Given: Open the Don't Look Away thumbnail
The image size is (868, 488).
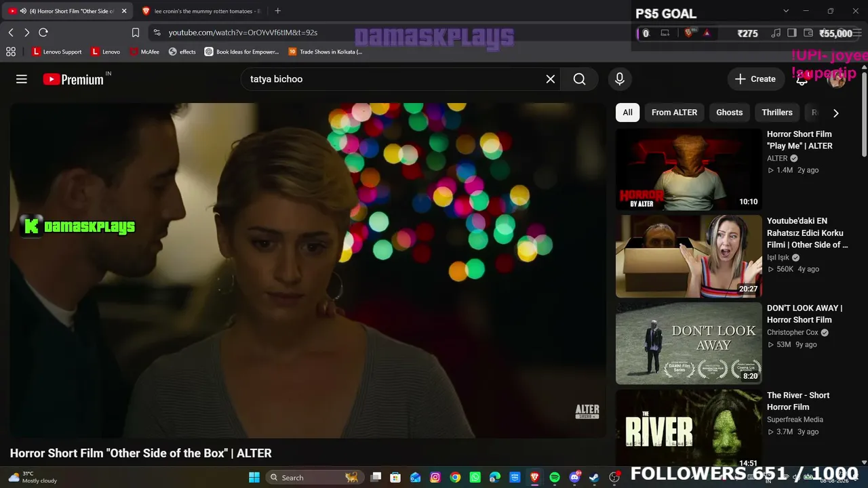Looking at the screenshot, I should pyautogui.click(x=689, y=343).
